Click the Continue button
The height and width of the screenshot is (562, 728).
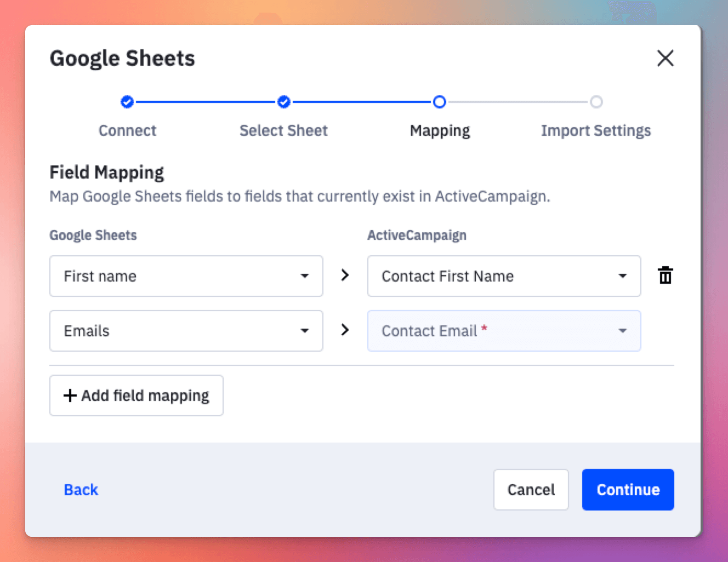pos(628,490)
